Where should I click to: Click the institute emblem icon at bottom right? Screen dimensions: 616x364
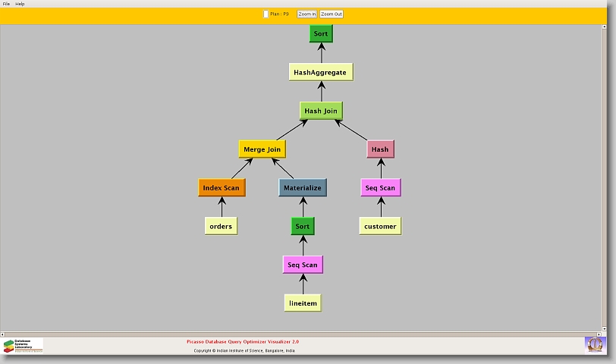(595, 344)
